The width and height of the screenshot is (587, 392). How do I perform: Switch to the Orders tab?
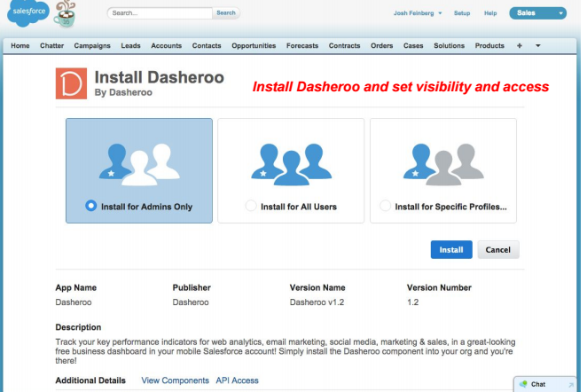pyautogui.click(x=382, y=46)
